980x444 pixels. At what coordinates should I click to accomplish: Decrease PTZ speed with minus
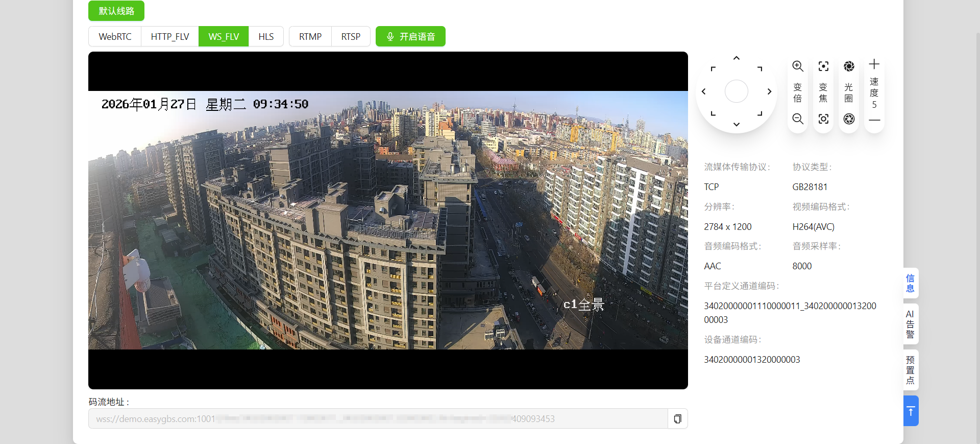click(x=874, y=121)
